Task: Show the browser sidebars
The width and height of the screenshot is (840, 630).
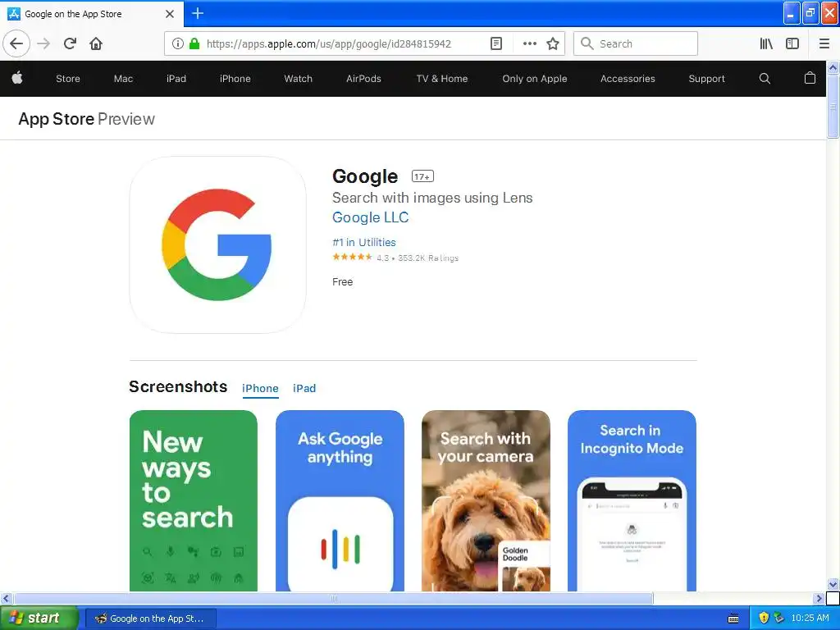Action: point(792,43)
